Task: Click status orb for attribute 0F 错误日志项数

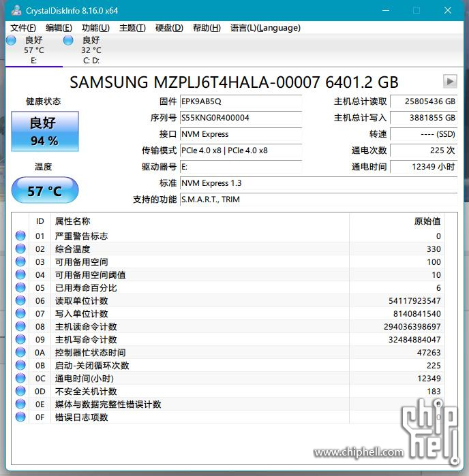Action: tap(20, 417)
